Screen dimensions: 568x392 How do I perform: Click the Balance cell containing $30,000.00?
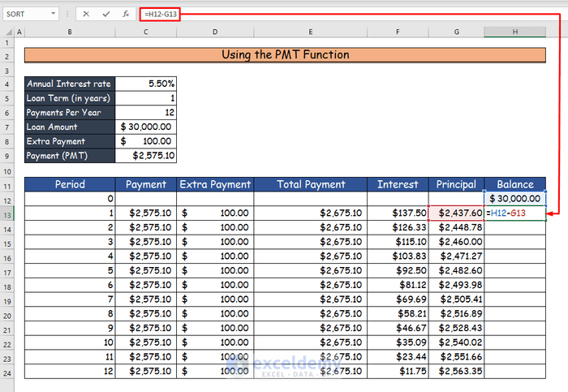point(515,199)
